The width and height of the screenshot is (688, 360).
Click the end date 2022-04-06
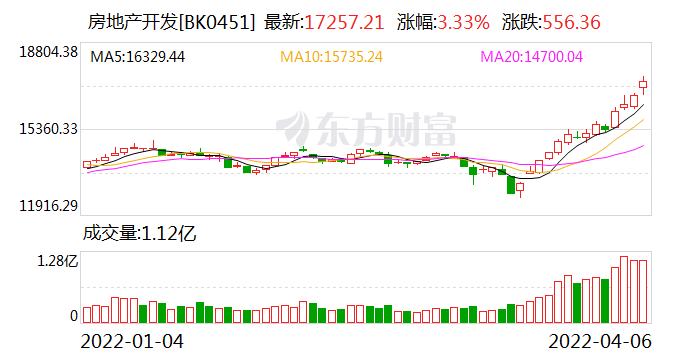(600, 341)
